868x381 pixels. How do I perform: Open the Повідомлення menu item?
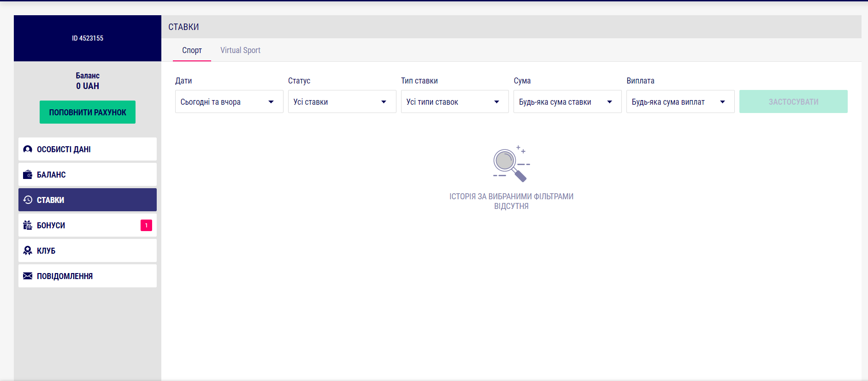click(x=88, y=276)
